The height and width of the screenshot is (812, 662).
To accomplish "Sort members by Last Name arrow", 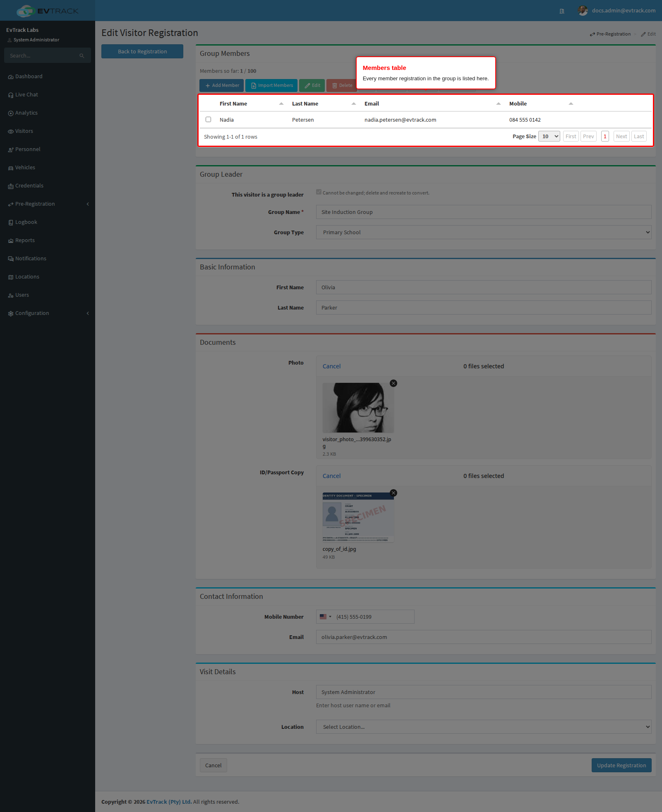I will click(x=354, y=103).
